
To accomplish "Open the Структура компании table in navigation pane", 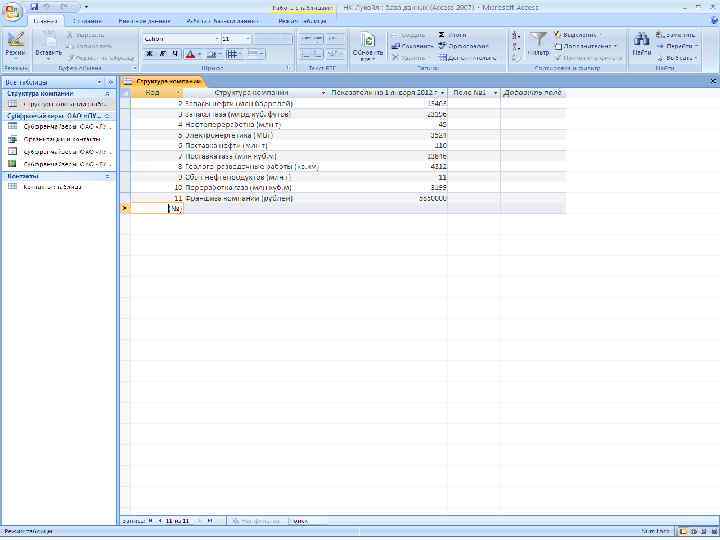I will point(59,104).
